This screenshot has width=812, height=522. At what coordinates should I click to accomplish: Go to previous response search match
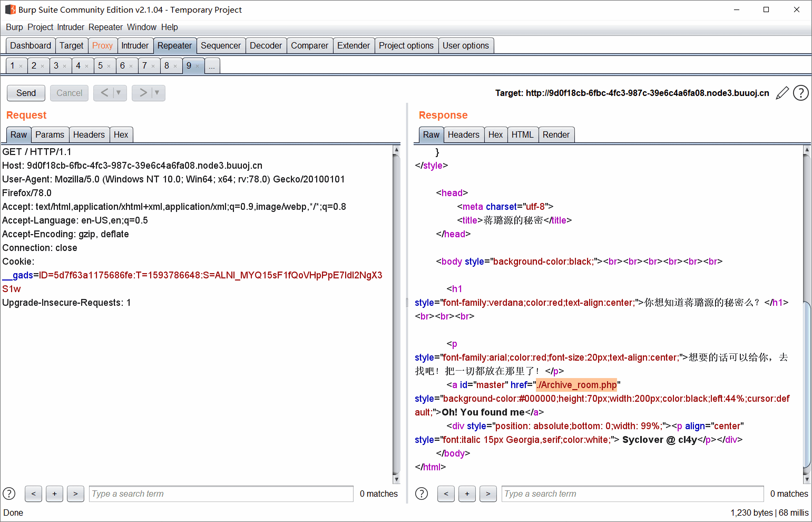(446, 494)
